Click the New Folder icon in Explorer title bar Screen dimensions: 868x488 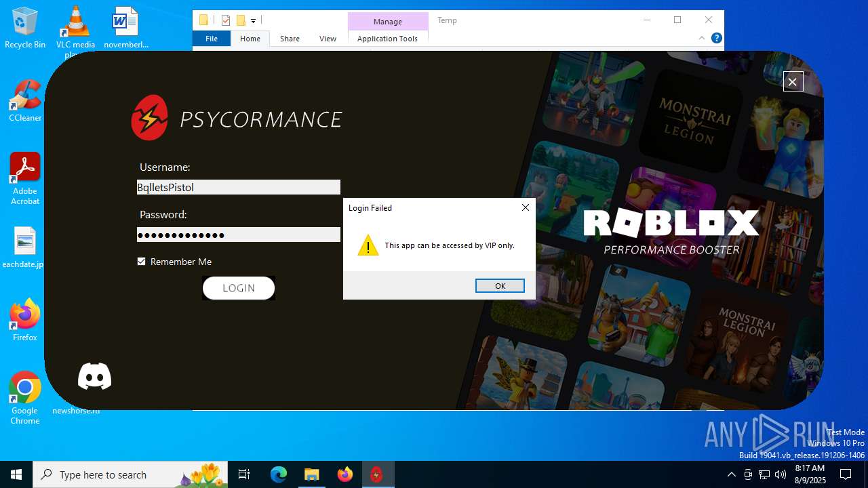pos(240,20)
